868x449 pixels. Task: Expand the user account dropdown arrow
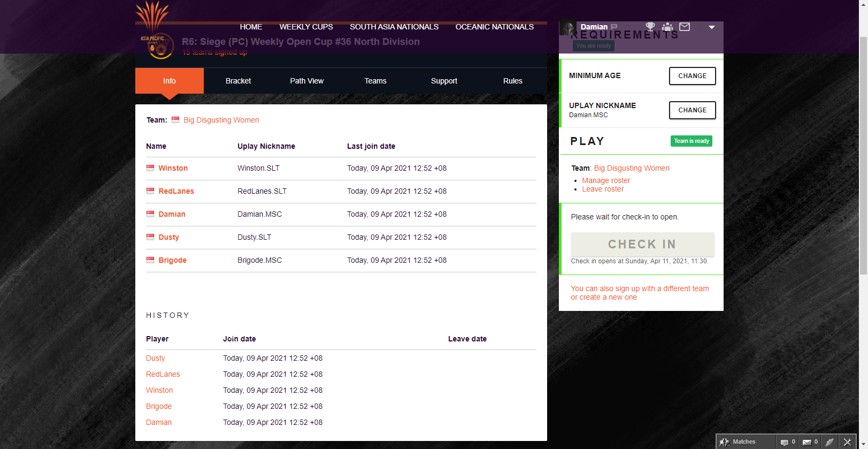711,27
